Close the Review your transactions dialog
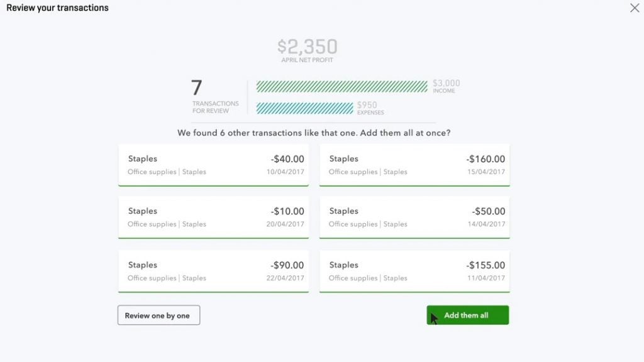Viewport: 644px width, 362px height. [635, 8]
